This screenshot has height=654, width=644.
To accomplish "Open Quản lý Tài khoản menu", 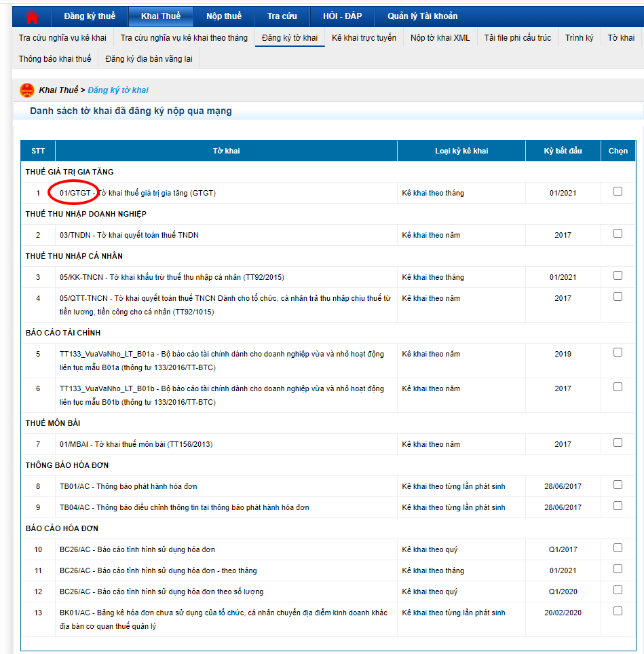I will tap(422, 16).
